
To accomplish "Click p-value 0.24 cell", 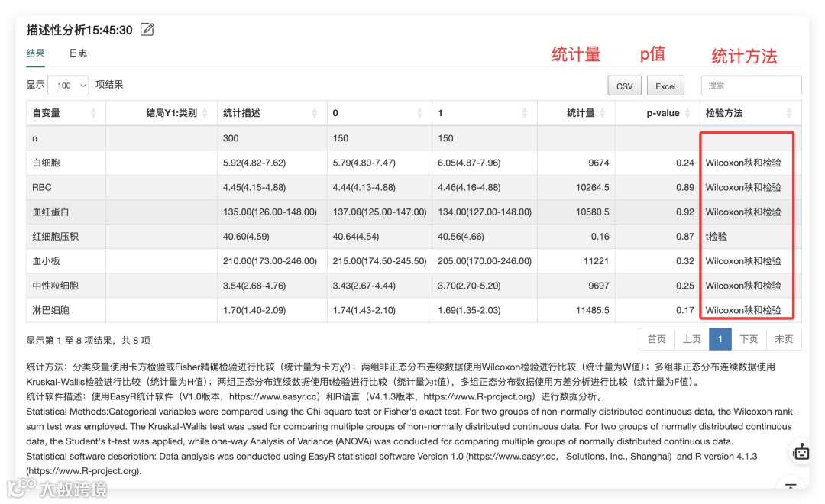I will point(685,163).
